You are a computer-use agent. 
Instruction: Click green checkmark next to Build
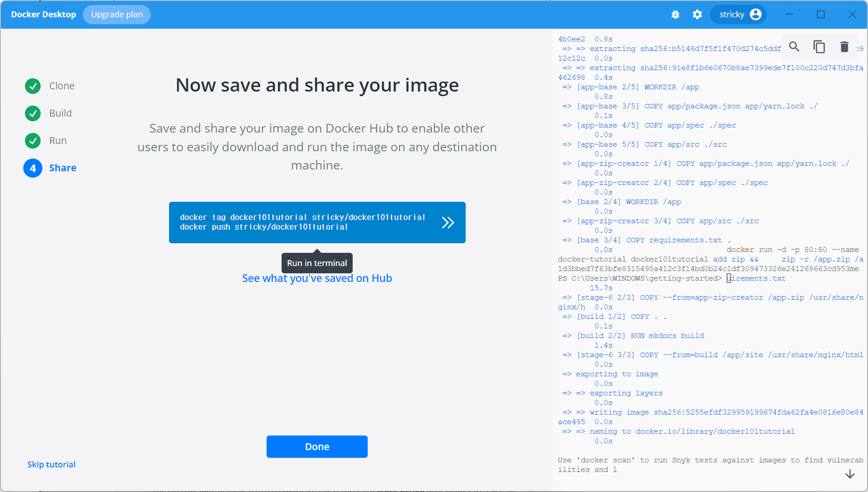point(33,113)
